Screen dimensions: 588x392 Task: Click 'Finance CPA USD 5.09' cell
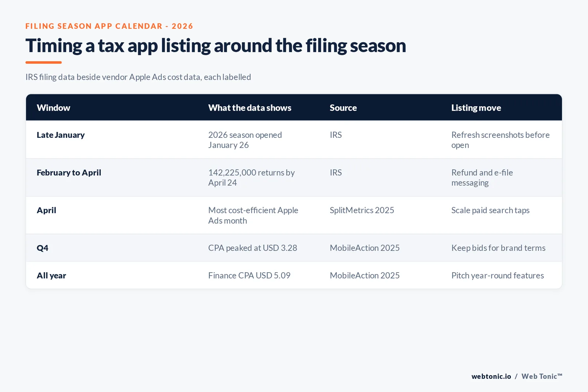[249, 276]
